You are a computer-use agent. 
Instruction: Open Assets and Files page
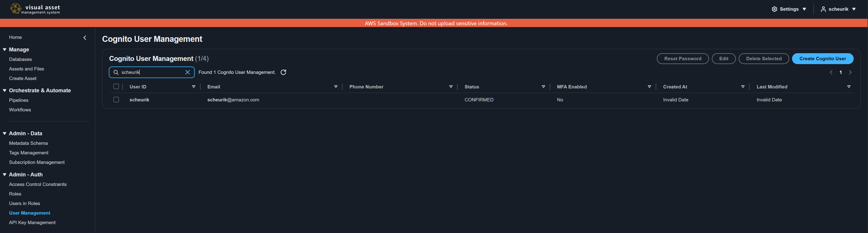click(x=27, y=69)
